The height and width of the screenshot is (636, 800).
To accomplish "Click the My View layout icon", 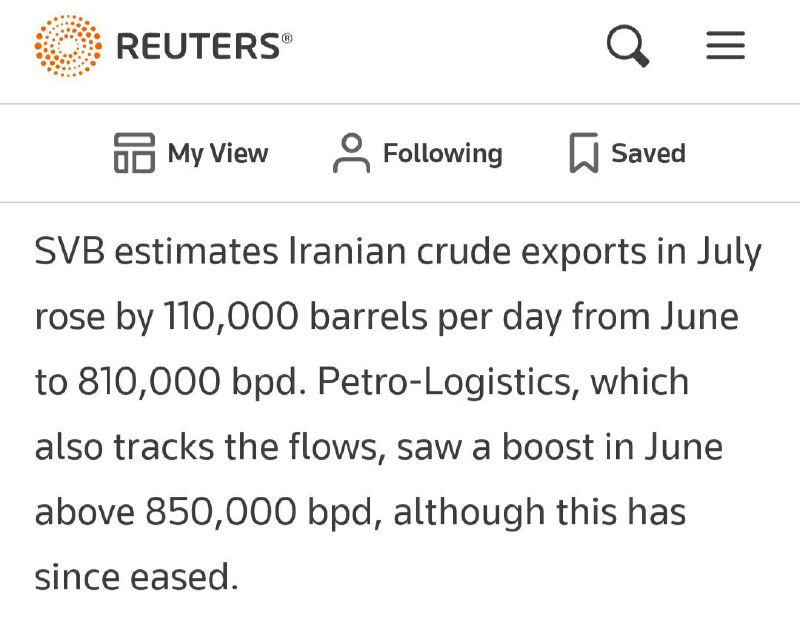I will 134,153.
